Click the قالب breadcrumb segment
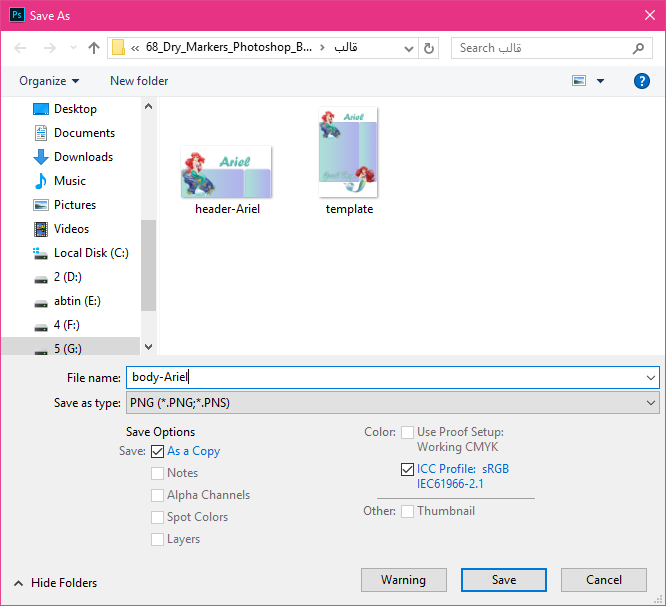The image size is (666, 606). tap(346, 48)
